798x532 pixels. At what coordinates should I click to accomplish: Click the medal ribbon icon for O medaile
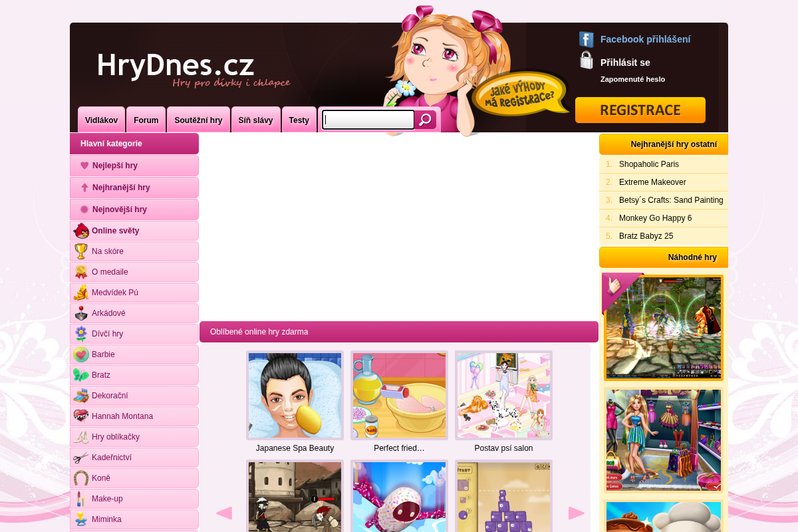(x=81, y=272)
